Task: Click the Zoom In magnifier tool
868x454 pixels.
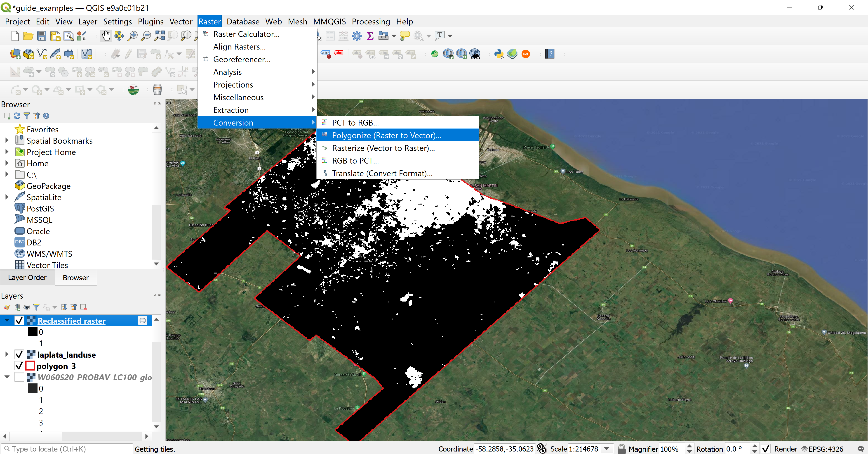Action: click(132, 36)
